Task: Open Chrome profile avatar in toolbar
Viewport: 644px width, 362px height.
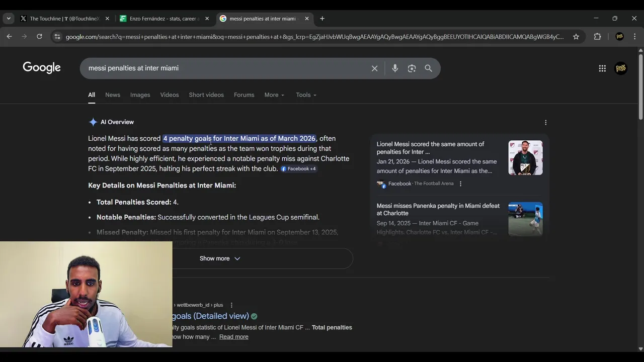Action: [619, 37]
